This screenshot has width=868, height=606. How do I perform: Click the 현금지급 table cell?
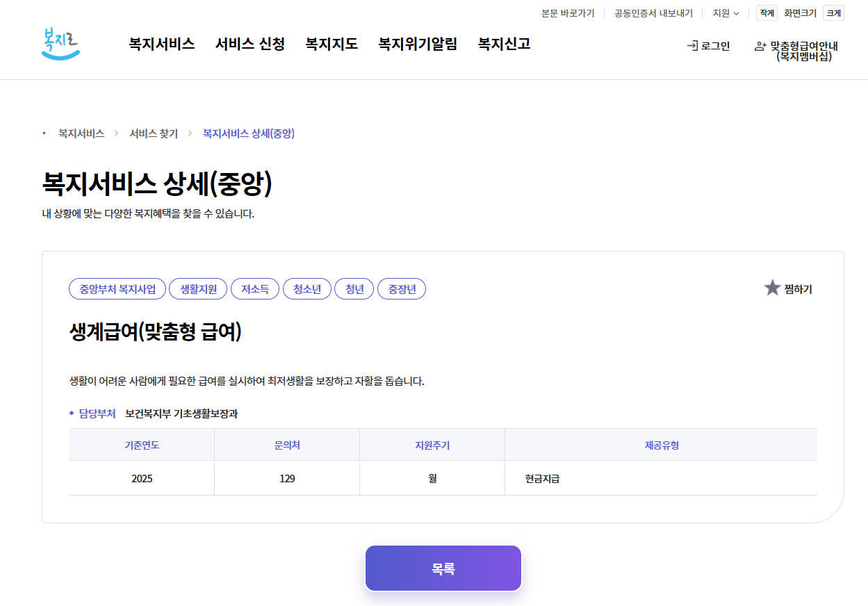(661, 479)
